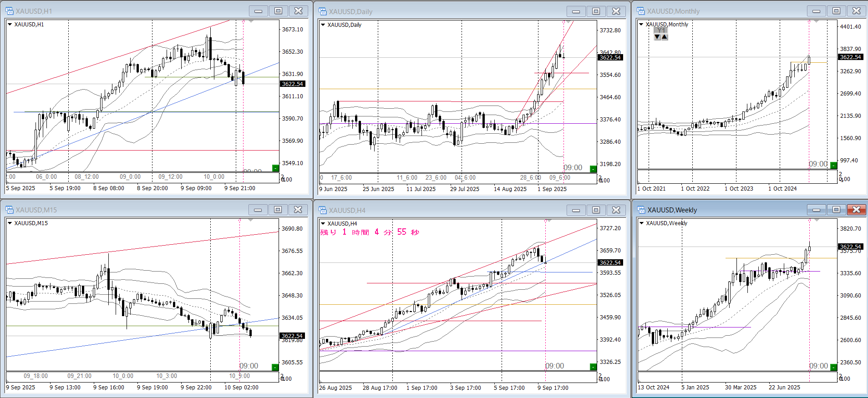Viewport: 868px width, 398px height.
Task: Click the XAUUSD,H1 window chart icon
Action: (x=9, y=11)
